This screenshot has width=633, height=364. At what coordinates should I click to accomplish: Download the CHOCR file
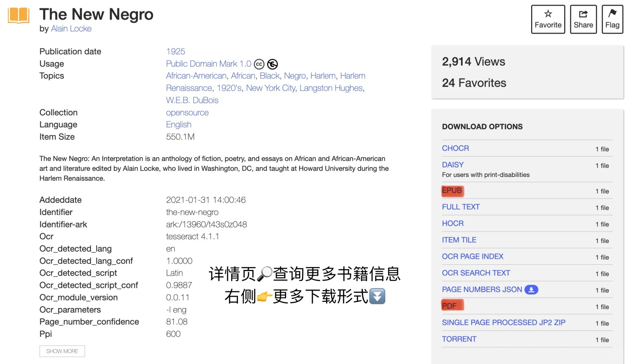point(455,148)
